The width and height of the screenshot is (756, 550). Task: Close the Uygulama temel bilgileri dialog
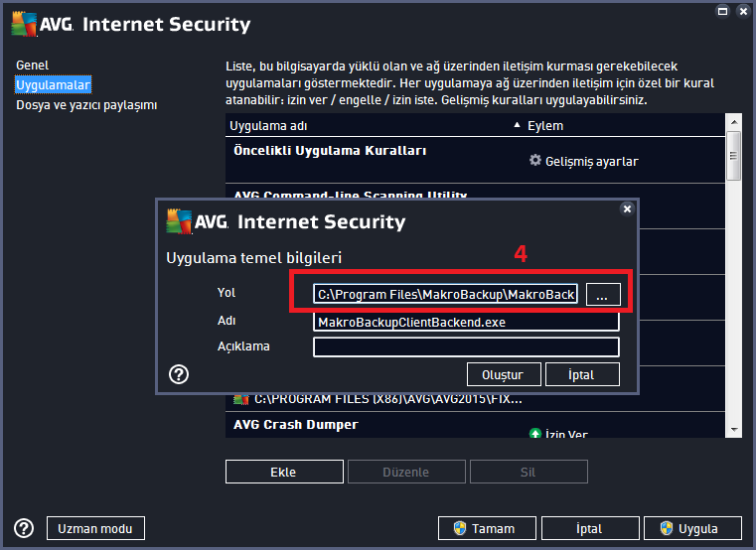[x=627, y=208]
